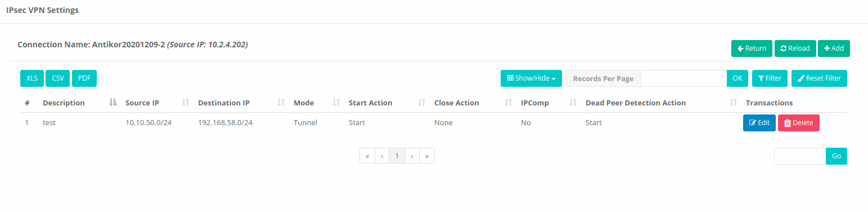This screenshot has height=212, width=868.
Task: Add a new IPsec entry
Action: pos(834,48)
